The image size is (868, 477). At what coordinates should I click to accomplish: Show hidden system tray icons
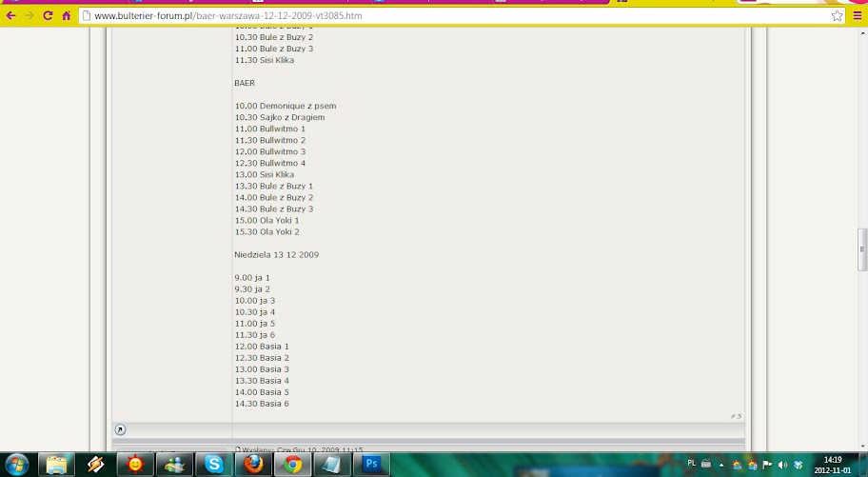721,465
